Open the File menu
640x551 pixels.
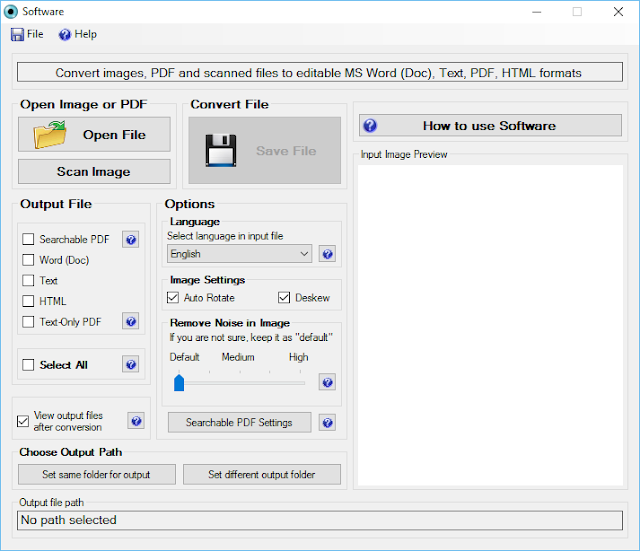click(x=27, y=34)
